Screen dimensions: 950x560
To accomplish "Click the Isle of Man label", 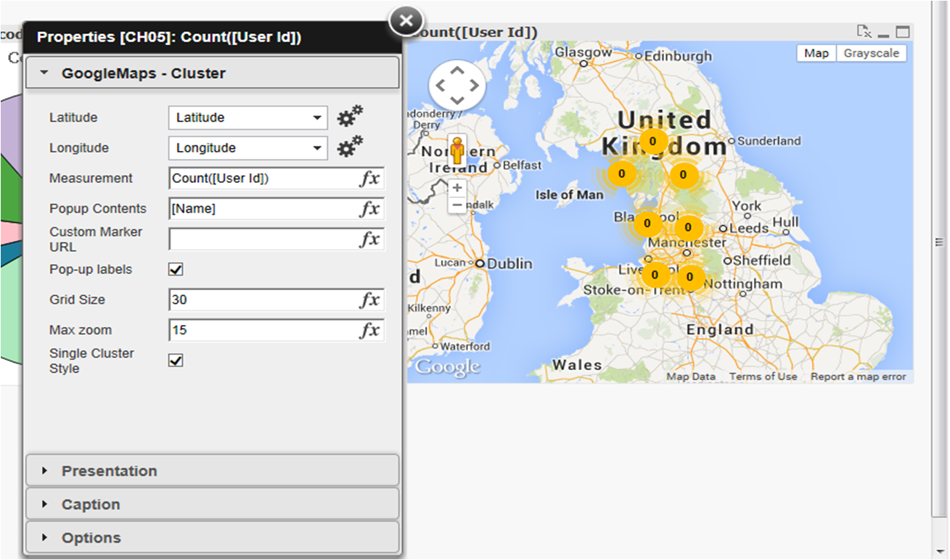I will point(570,194).
